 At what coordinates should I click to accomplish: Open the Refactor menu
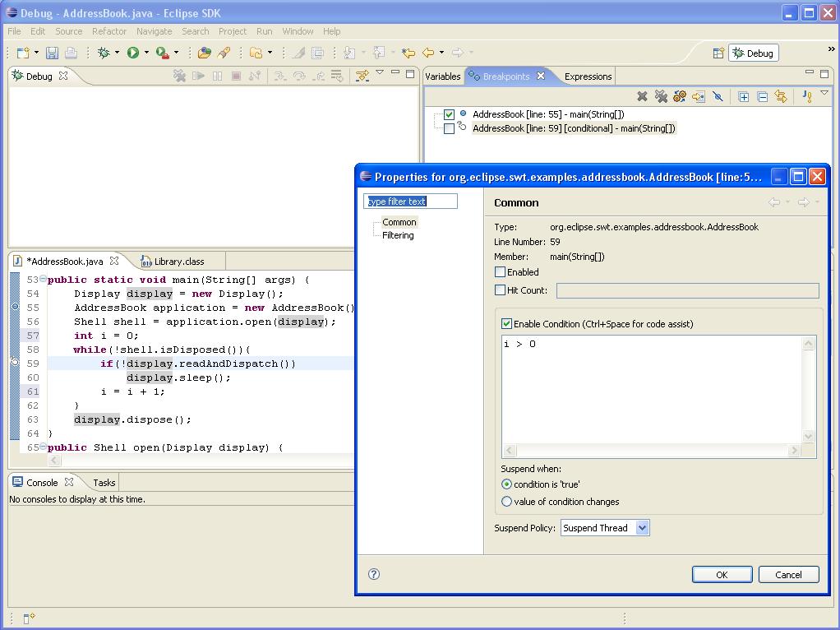click(109, 31)
